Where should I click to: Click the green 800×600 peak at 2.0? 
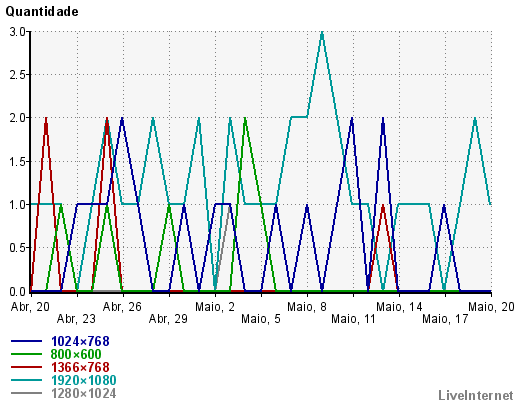[x=245, y=118]
